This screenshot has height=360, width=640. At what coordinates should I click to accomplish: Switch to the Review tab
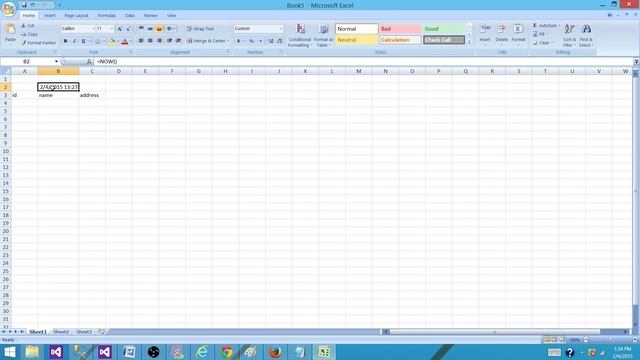(151, 16)
